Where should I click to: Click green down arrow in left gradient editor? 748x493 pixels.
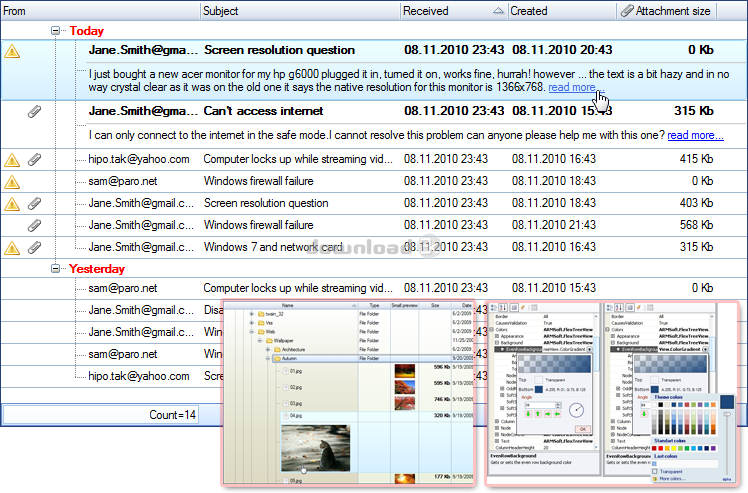click(x=529, y=414)
